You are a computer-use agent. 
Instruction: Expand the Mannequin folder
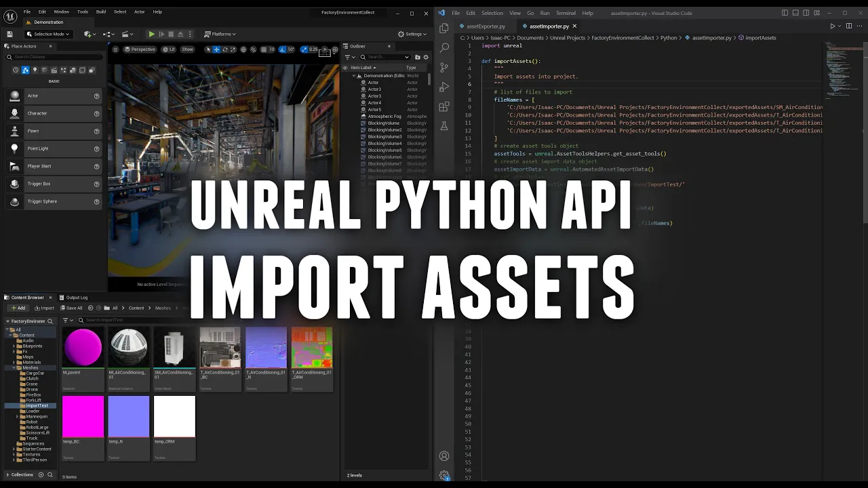coord(17,417)
